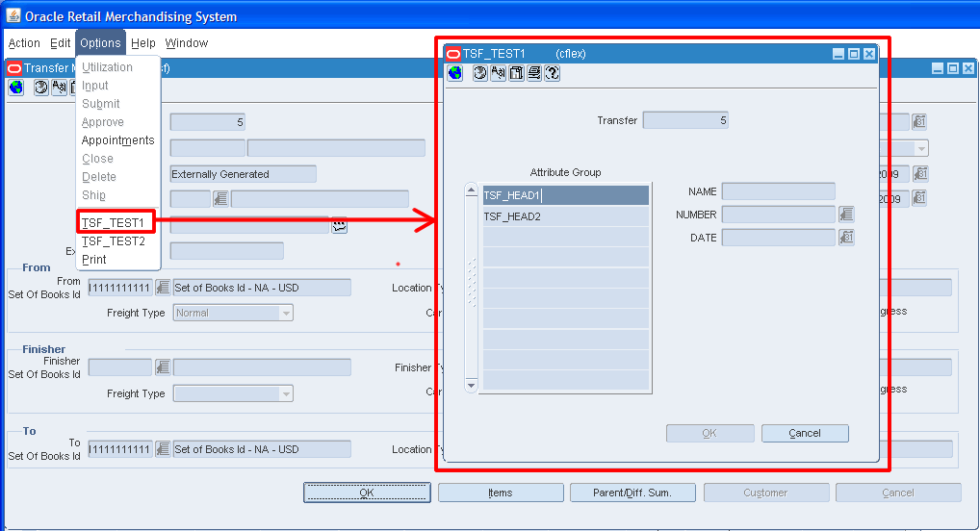Image resolution: width=980 pixels, height=531 pixels.
Task: Click Attribute Group scrollbar down arrow
Action: point(472,386)
